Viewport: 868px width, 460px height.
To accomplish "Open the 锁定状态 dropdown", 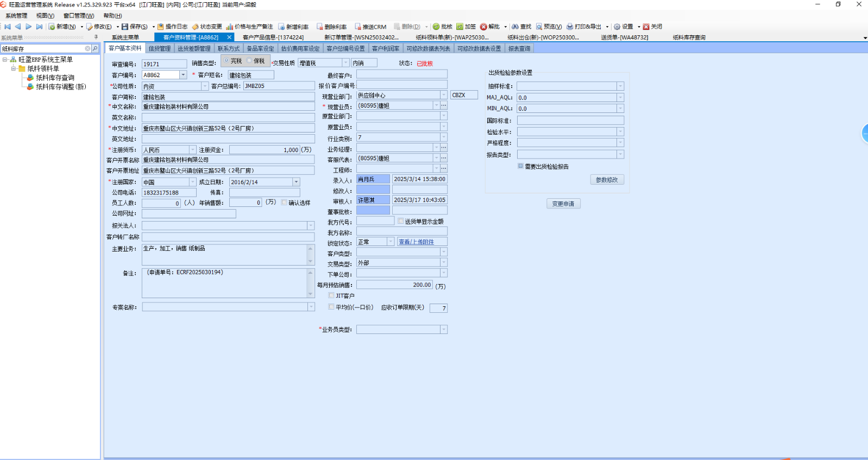I will 390,242.
